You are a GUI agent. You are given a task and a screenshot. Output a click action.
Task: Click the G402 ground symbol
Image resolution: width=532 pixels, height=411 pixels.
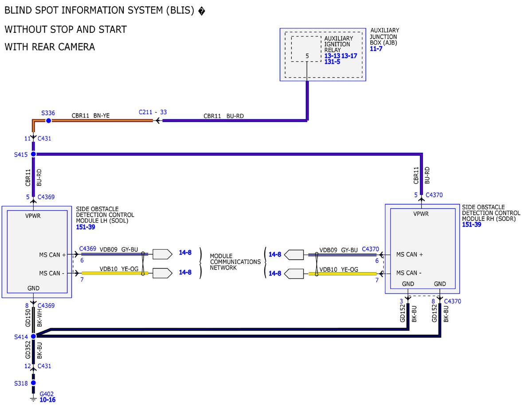coord(33,398)
